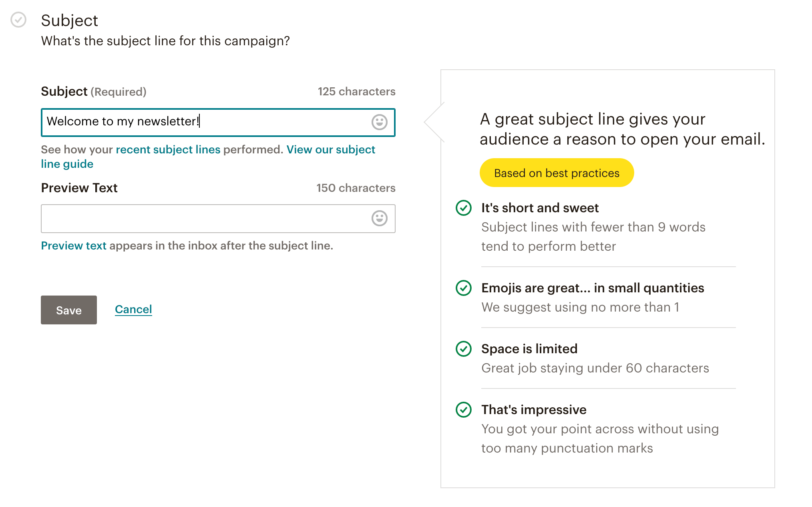Click the "Space is limited" tip title
The width and height of the screenshot is (812, 507).
click(x=529, y=349)
